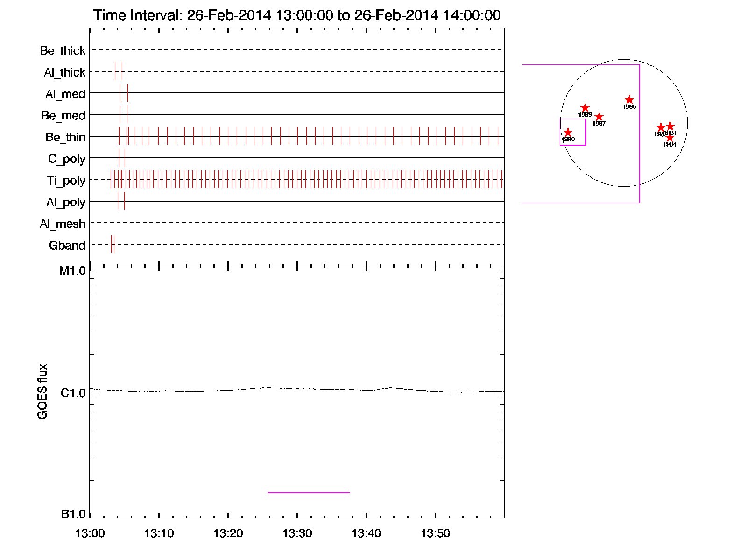
Task: Select the star marker for region 1987
Action: tap(599, 117)
